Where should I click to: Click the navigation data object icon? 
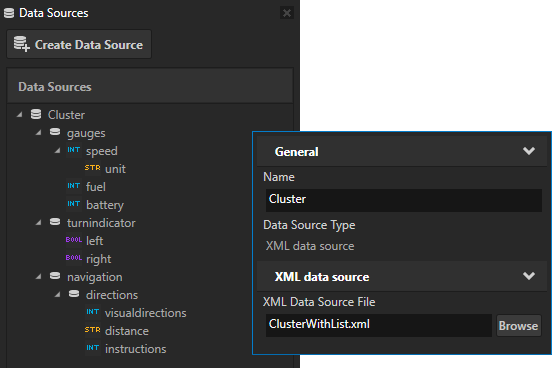pyautogui.click(x=55, y=275)
